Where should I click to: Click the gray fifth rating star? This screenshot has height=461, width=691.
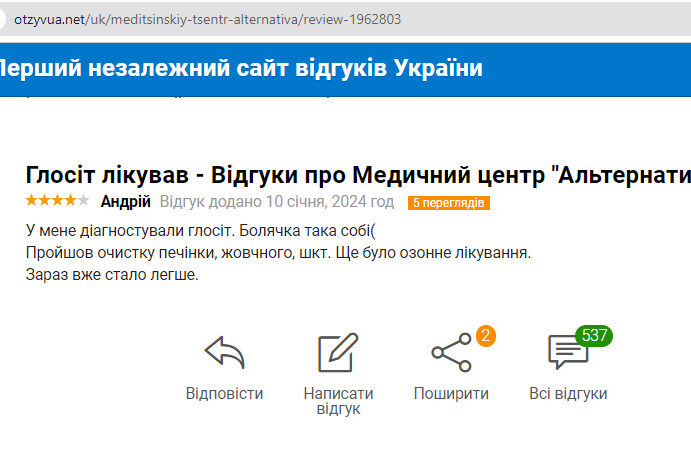(x=83, y=202)
